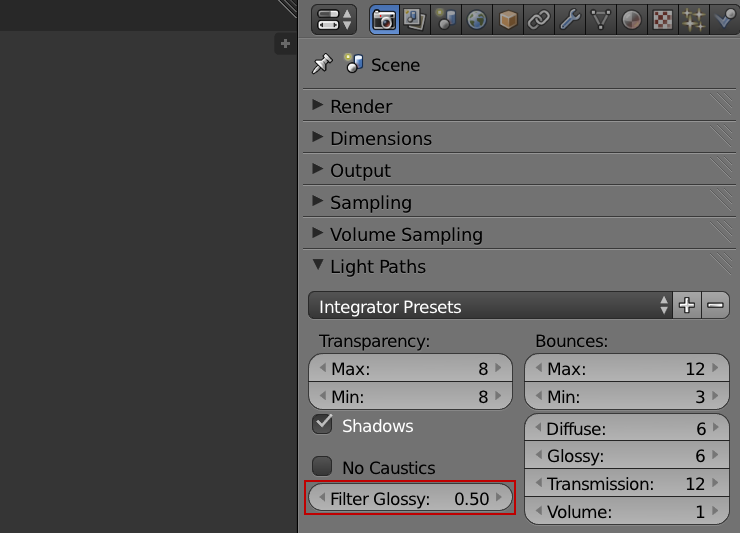Decrease the Glossy bounces value
Image resolution: width=740 pixels, height=533 pixels.
pyautogui.click(x=538, y=455)
